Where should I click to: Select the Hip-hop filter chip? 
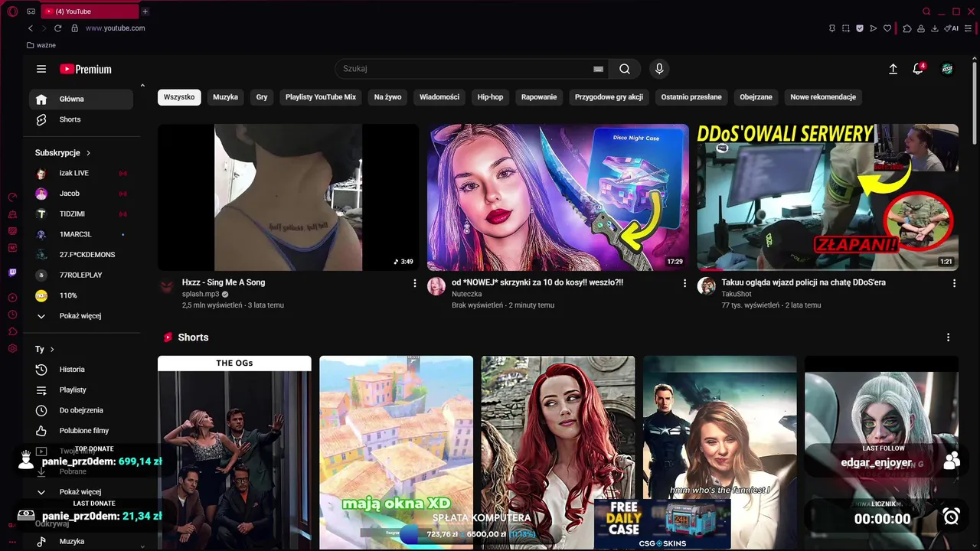[x=490, y=97]
